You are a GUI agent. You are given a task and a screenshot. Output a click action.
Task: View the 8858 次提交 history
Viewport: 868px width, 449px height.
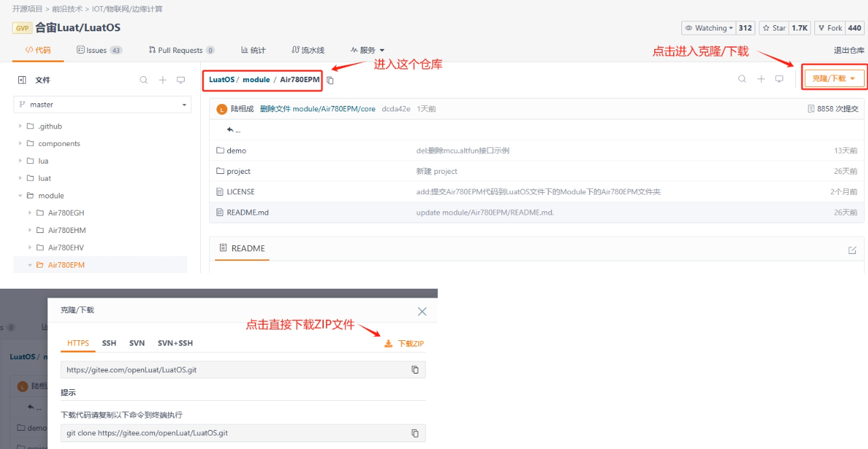pyautogui.click(x=833, y=109)
